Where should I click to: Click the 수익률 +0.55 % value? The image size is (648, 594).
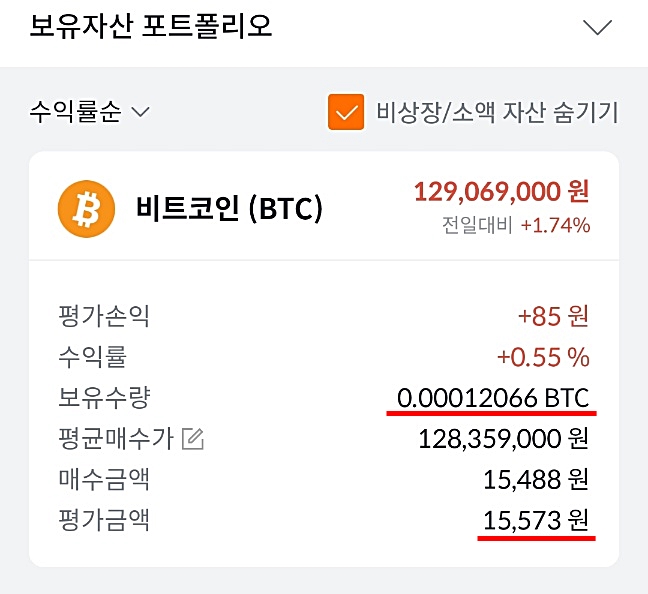click(x=543, y=357)
